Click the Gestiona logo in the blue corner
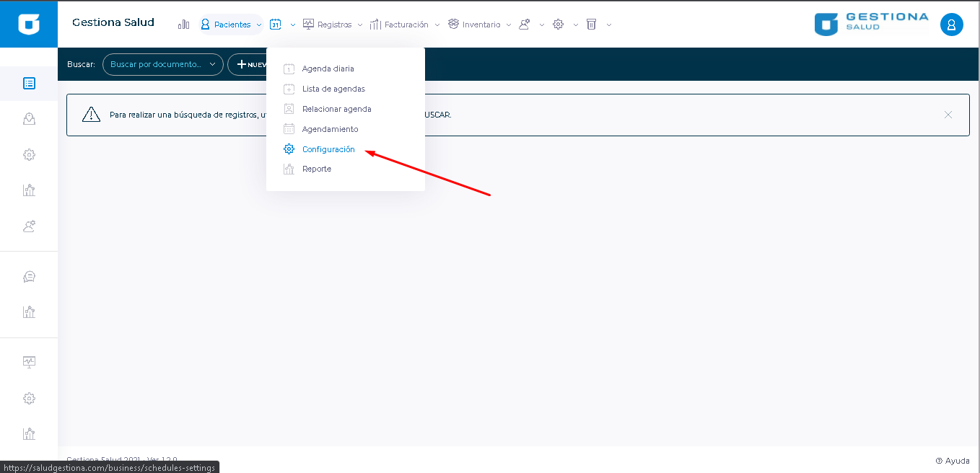The width and height of the screenshot is (980, 473). [29, 24]
